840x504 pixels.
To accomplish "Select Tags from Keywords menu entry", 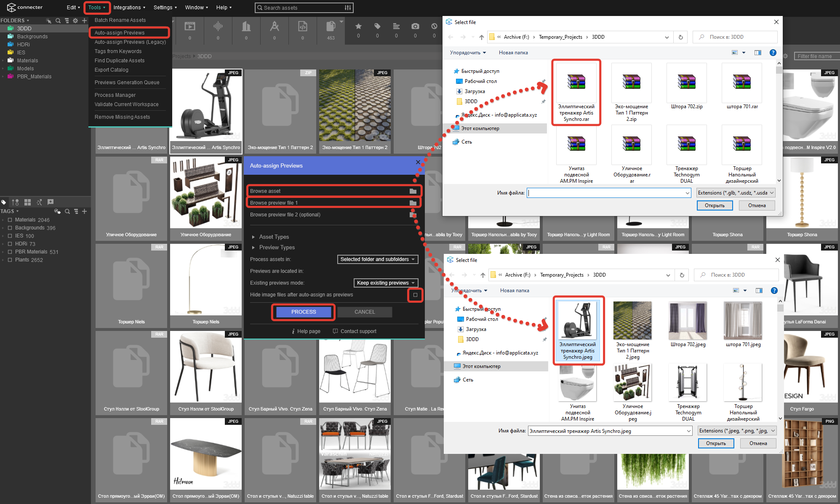I will coord(118,51).
